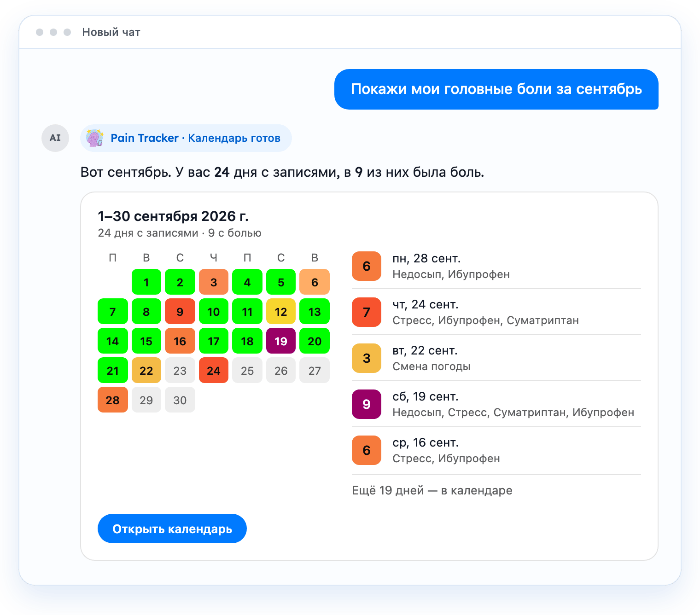Pick calendar day 15
700x616 pixels.
pos(146,341)
